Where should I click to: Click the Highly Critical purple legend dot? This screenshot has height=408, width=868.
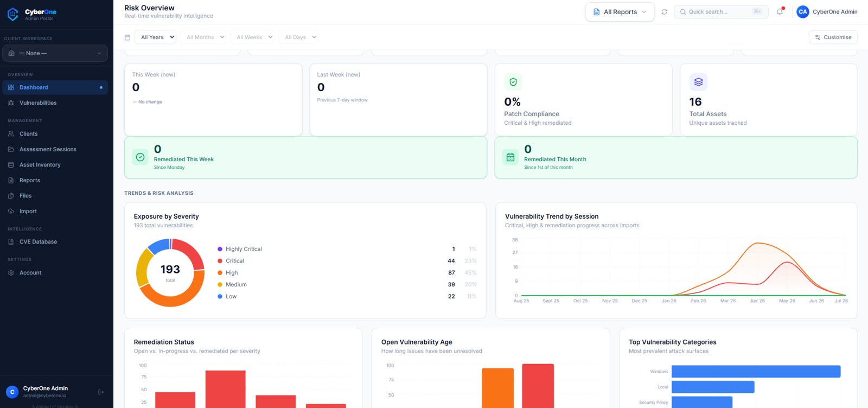[220, 249]
